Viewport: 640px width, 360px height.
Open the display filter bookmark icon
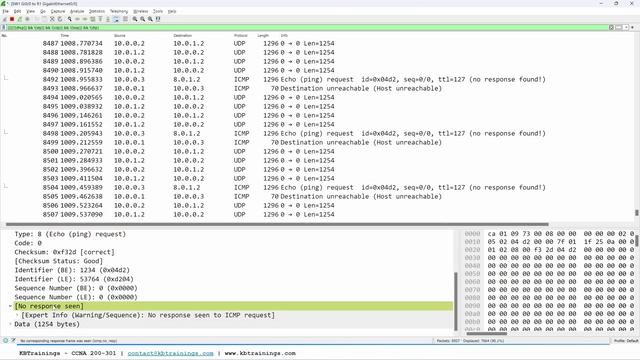(4, 27)
